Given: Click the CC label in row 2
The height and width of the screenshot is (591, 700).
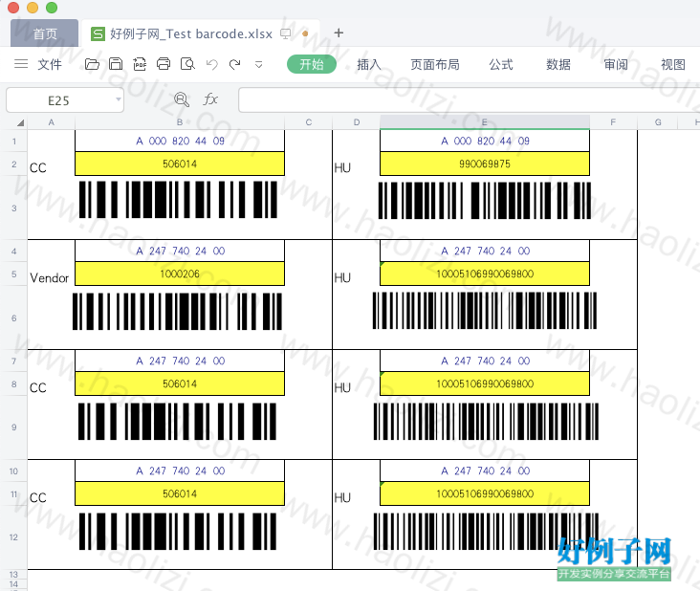Looking at the screenshot, I should pyautogui.click(x=38, y=168).
